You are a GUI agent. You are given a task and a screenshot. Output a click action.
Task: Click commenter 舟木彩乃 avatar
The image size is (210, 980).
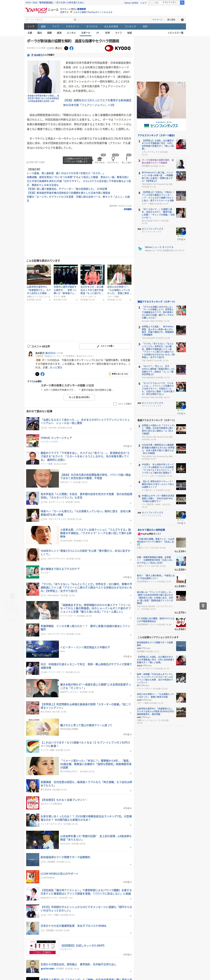click(x=30, y=354)
